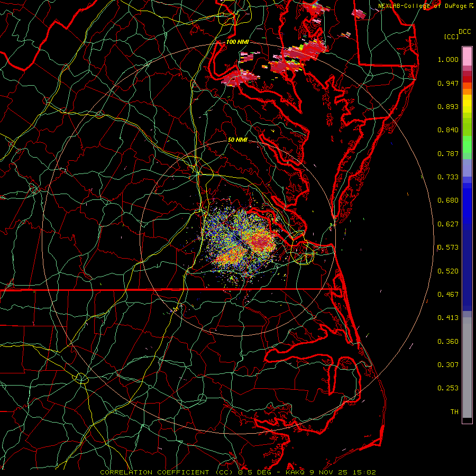
Task: Click the TH threshold label
Action: pos(454,412)
